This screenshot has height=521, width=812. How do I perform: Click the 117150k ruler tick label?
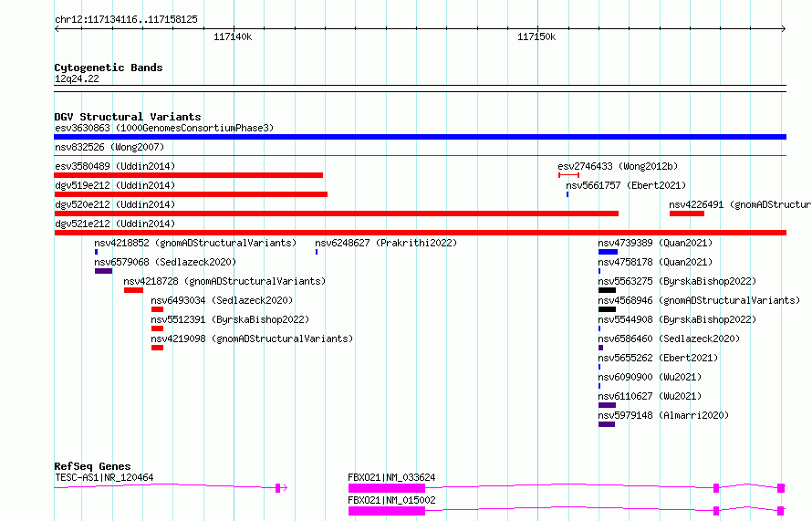pyautogui.click(x=536, y=36)
